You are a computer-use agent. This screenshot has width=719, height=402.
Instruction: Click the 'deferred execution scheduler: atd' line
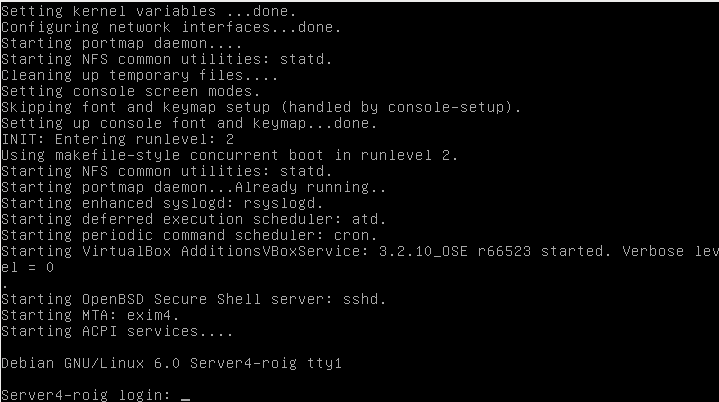(x=194, y=219)
